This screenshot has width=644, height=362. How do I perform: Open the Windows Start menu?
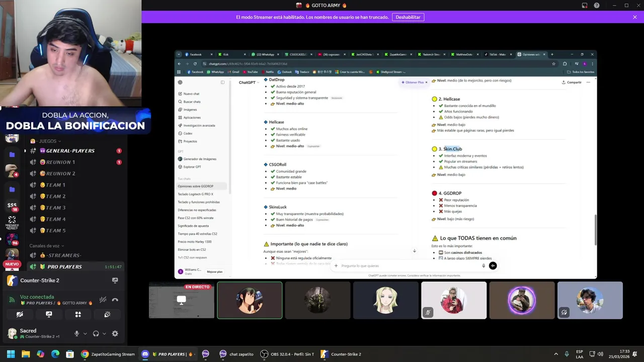pyautogui.click(x=11, y=354)
